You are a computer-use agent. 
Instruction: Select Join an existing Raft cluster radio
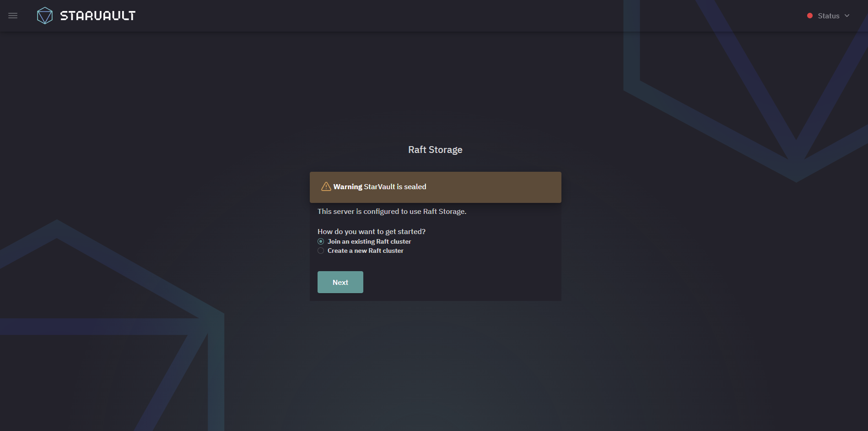click(321, 241)
